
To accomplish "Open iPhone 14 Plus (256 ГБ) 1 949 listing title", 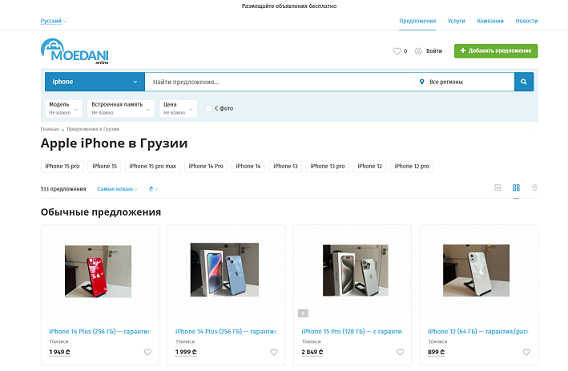I will coord(100,331).
